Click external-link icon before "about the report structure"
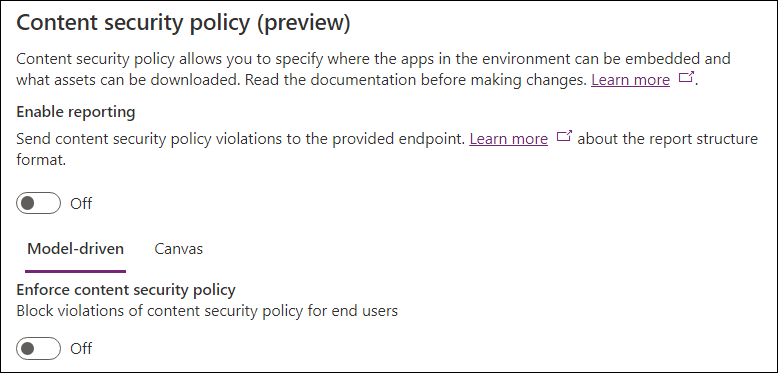This screenshot has height=373, width=778. pyautogui.click(x=564, y=136)
